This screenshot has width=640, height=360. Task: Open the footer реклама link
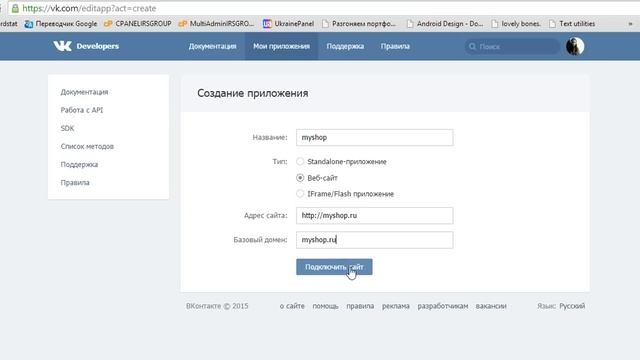pos(396,306)
